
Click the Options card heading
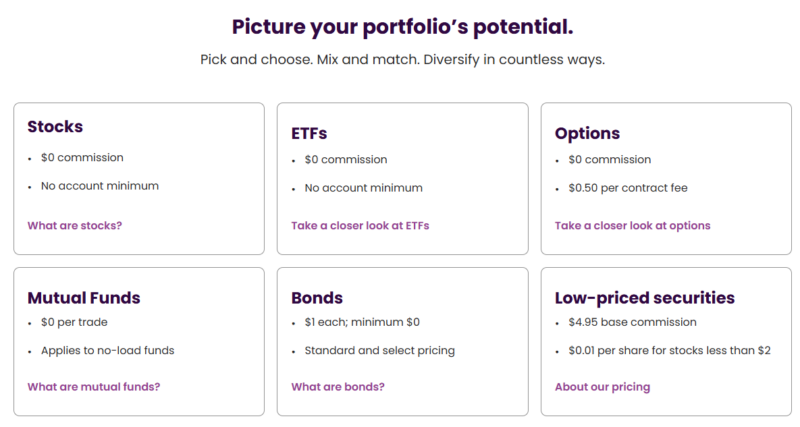587,133
